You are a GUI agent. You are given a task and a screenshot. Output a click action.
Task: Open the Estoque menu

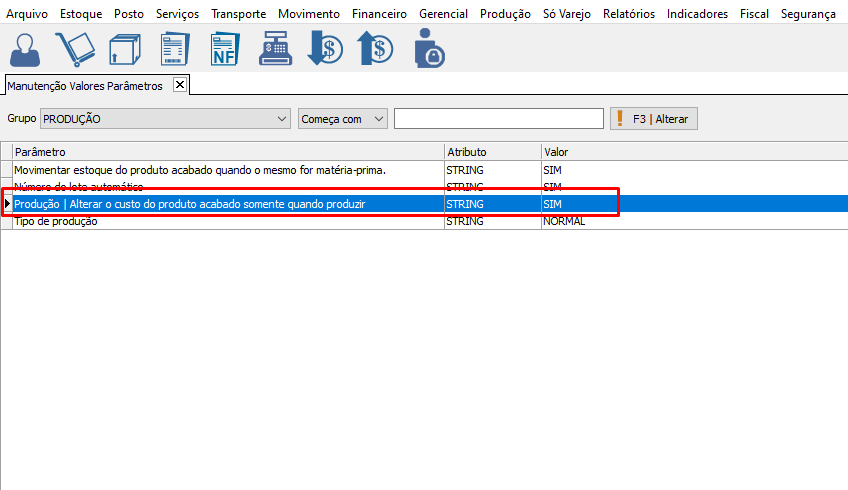click(x=80, y=14)
